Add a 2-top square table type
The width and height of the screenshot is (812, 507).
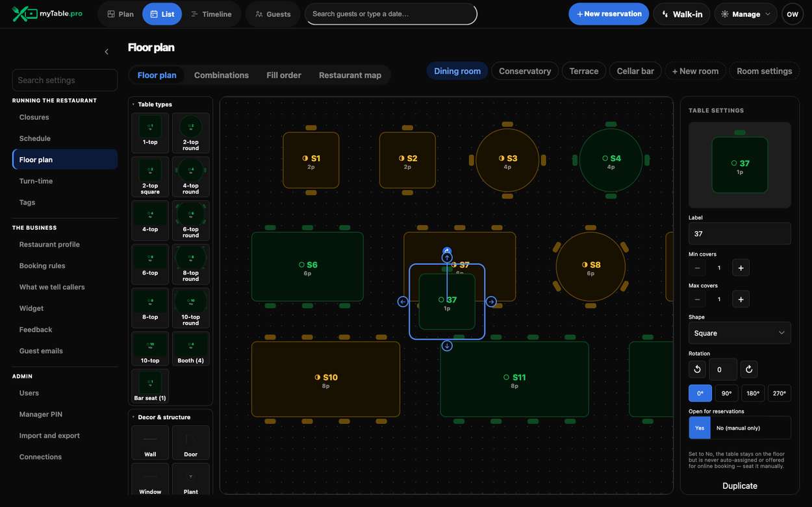coord(150,177)
